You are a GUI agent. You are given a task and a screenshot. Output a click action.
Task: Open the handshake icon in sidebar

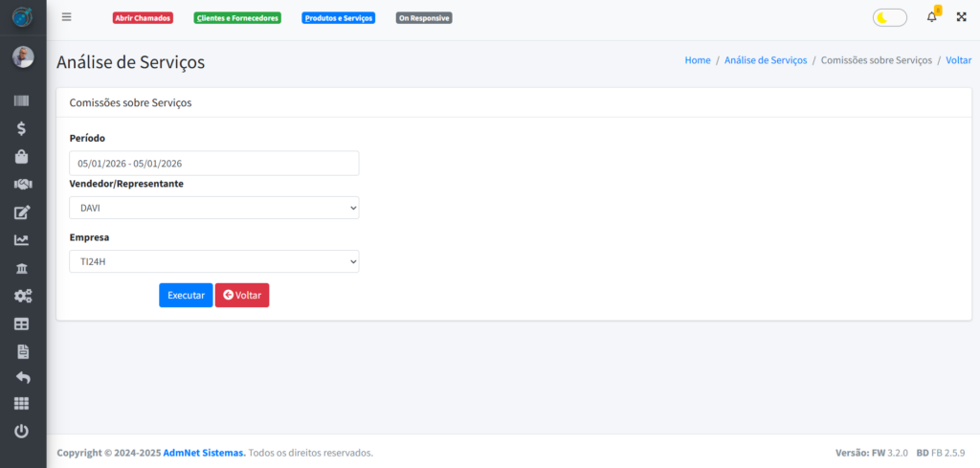[x=22, y=184]
